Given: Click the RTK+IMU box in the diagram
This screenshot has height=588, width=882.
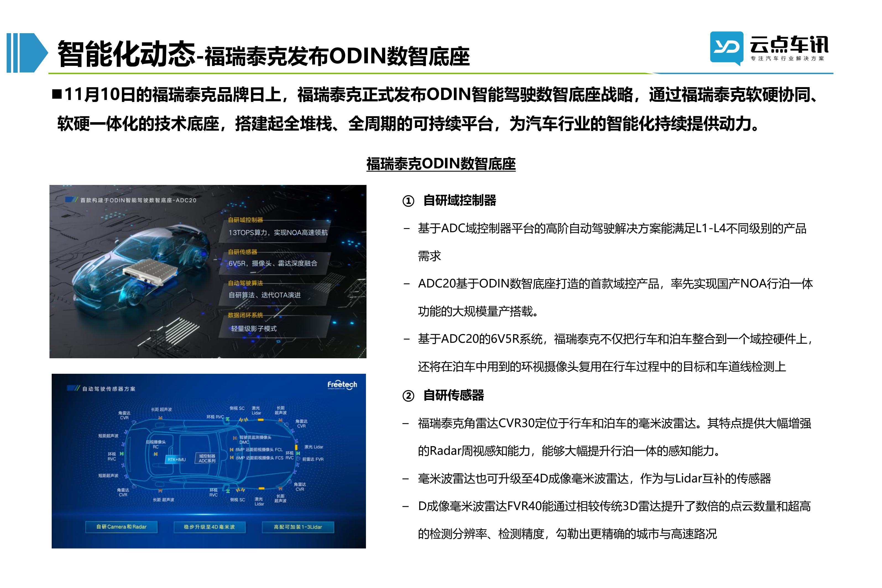Looking at the screenshot, I should [176, 459].
